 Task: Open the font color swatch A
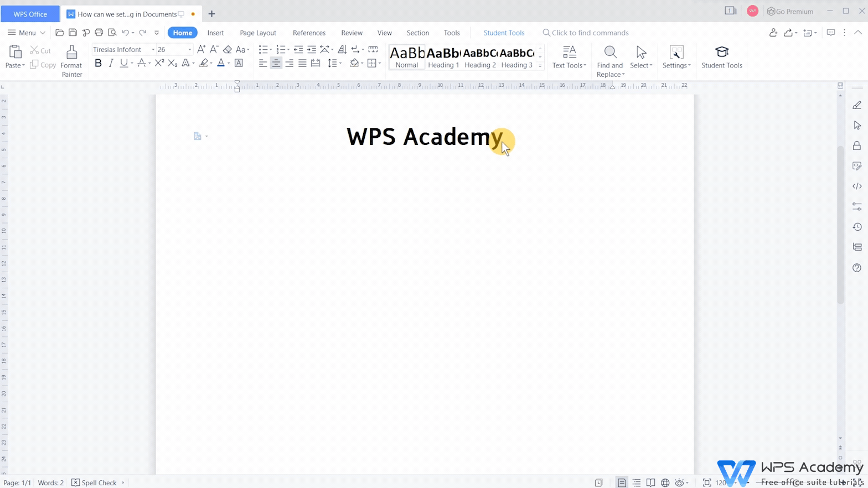pyautogui.click(x=221, y=63)
